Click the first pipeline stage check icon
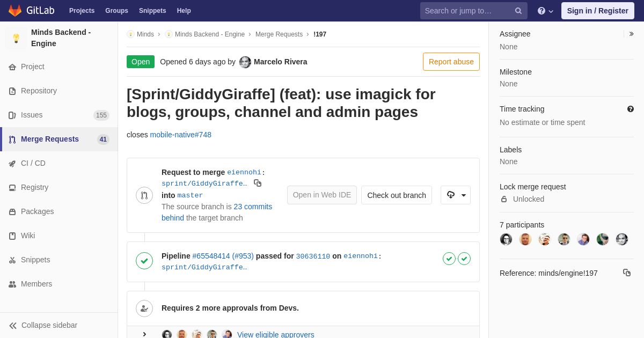The height and width of the screenshot is (338, 644). 449,259
